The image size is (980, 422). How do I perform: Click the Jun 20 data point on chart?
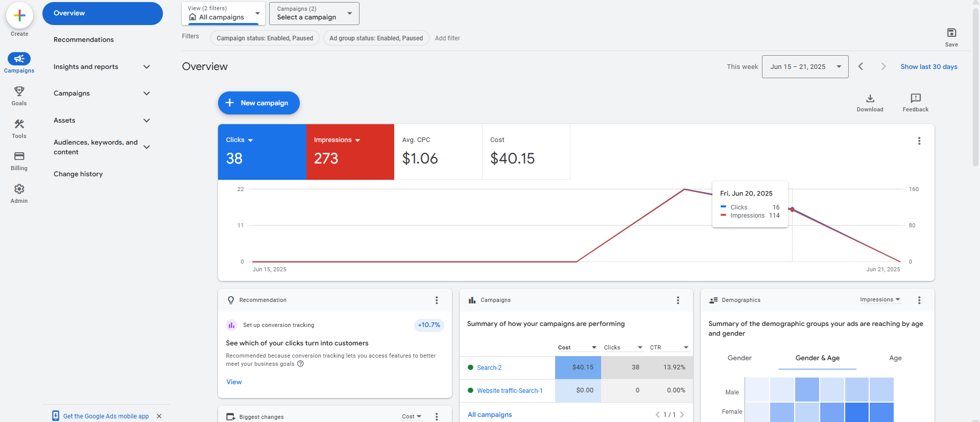792,209
